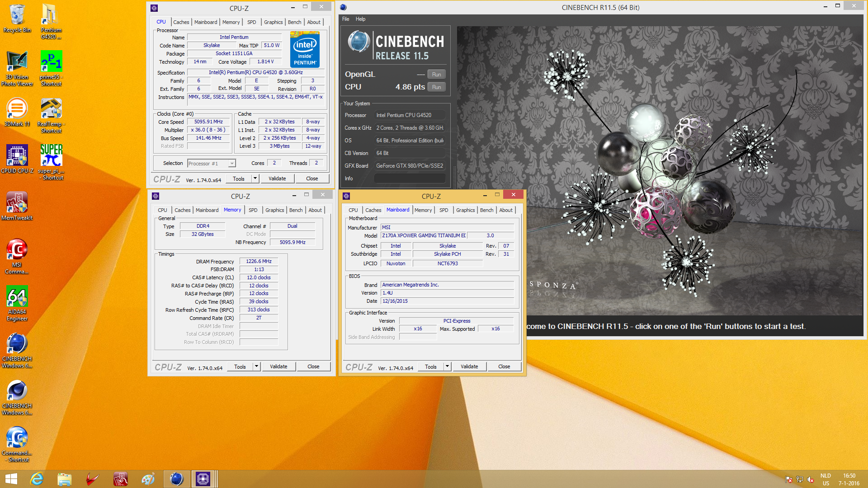Expand Tools dropdown arrow in Mainboard CPU-Z window
The width and height of the screenshot is (868, 488).
click(447, 366)
